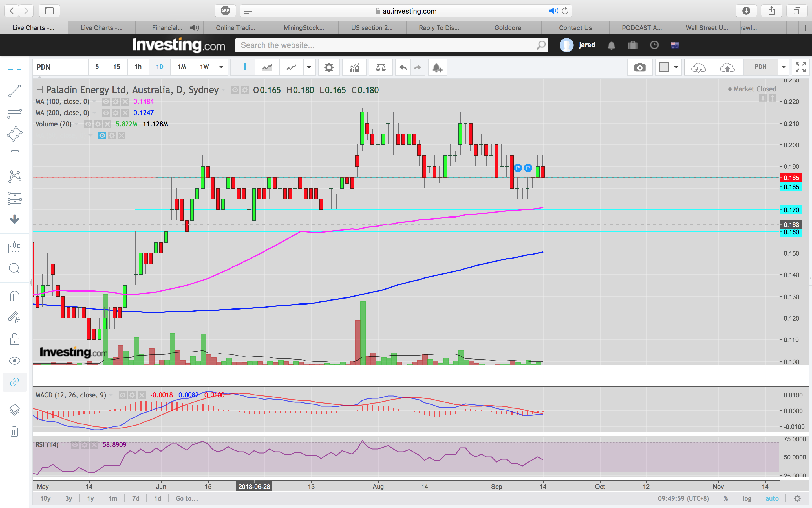Click the sync drawings link icon
The image size is (812, 508).
(x=15, y=382)
